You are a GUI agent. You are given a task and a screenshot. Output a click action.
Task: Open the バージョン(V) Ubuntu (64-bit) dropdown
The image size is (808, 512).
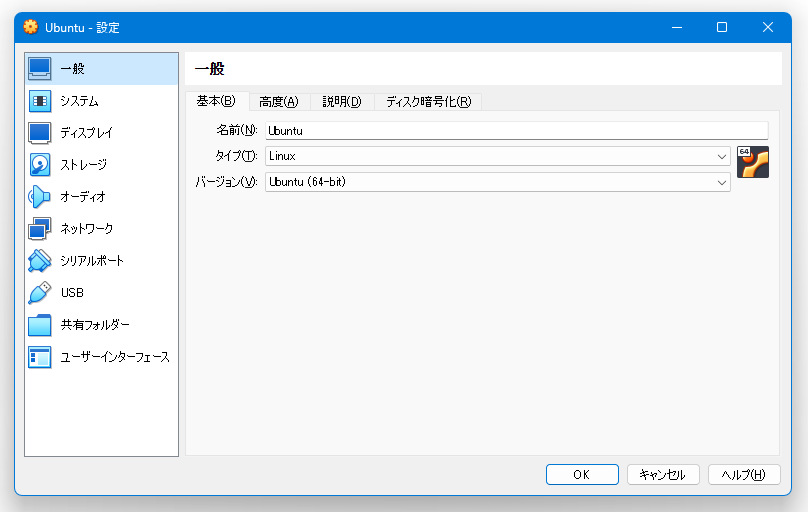pos(498,182)
